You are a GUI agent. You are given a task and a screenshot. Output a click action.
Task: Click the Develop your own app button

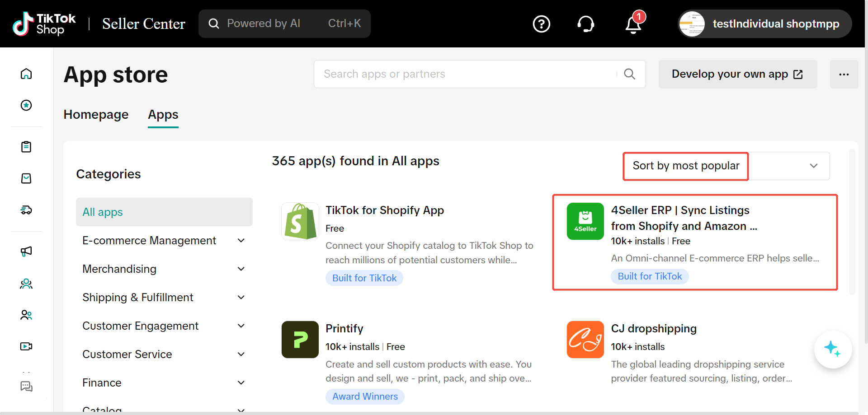(x=737, y=74)
